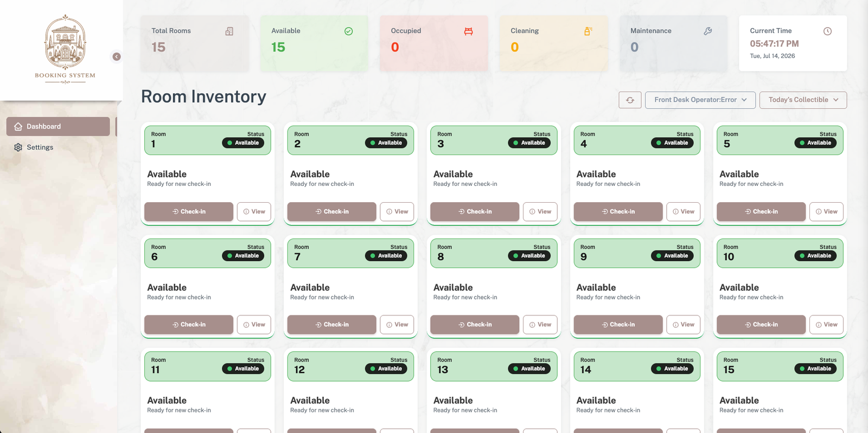The height and width of the screenshot is (433, 868).
Task: Expand the Today's Collectible dropdown
Action: (x=803, y=100)
